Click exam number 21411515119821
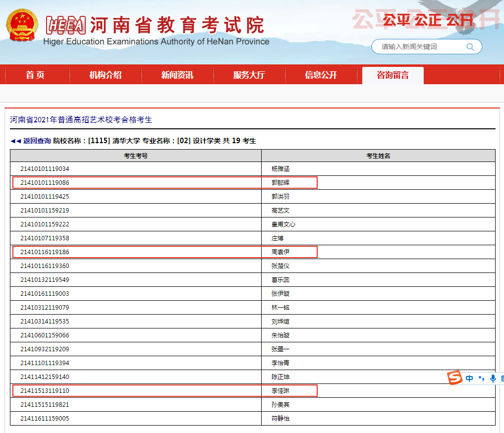 (x=45, y=404)
